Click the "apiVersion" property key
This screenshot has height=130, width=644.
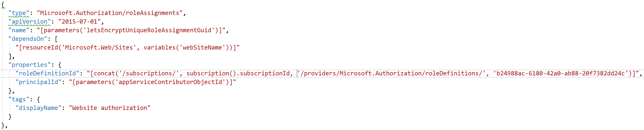[x=30, y=22]
